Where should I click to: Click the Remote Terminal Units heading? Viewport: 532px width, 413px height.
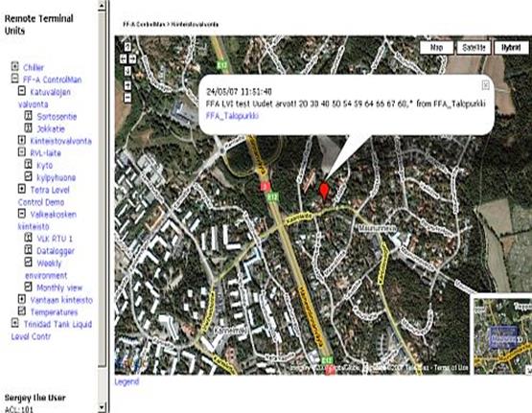click(x=38, y=24)
